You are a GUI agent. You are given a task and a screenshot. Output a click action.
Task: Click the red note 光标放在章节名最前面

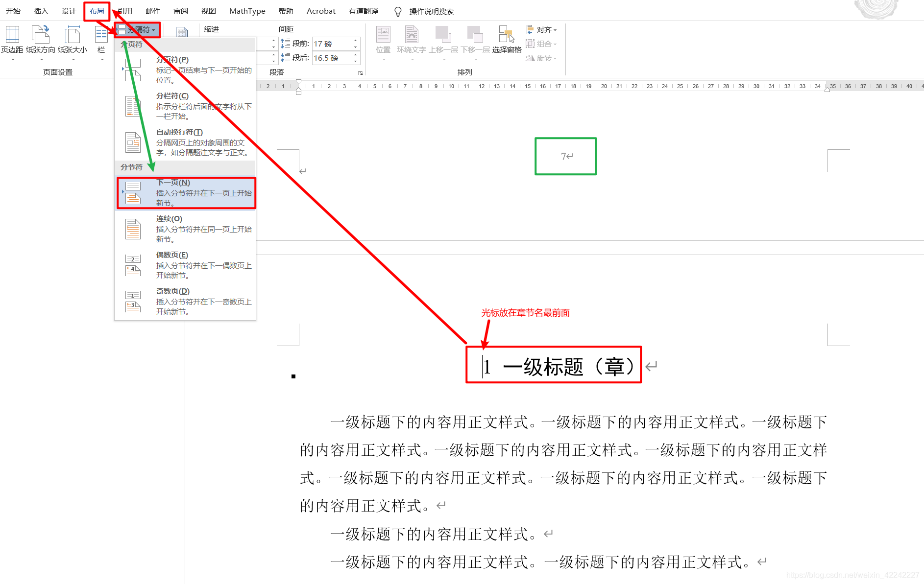point(525,312)
